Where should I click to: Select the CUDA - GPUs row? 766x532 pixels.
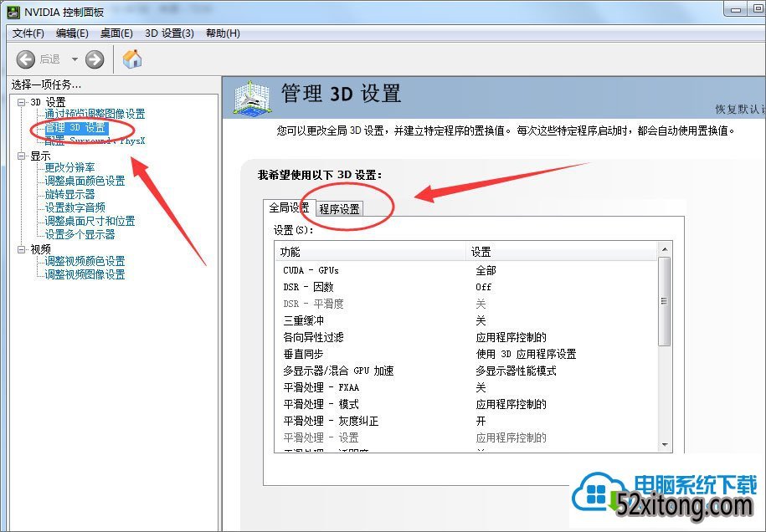point(466,270)
